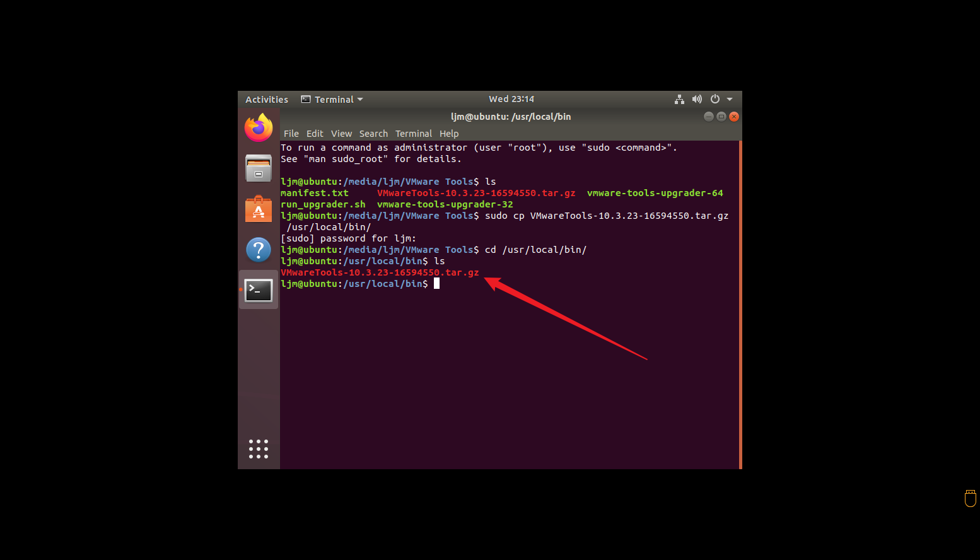
Task: Click the 'See "man sudo_root" for details.' line
Action: [371, 159]
